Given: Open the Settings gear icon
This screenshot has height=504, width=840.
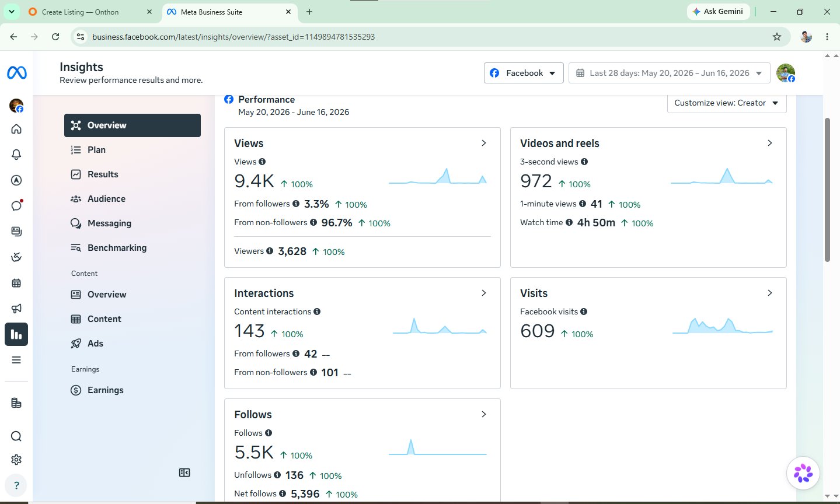Looking at the screenshot, I should click(x=16, y=460).
